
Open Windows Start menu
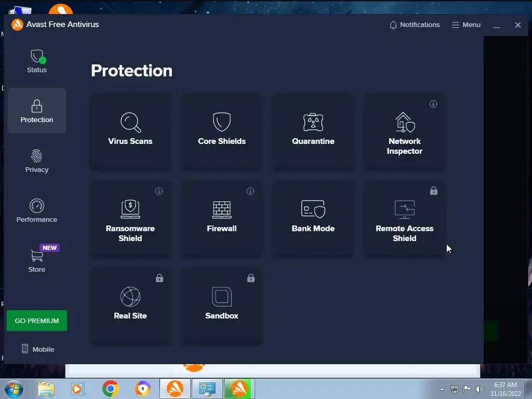point(14,389)
